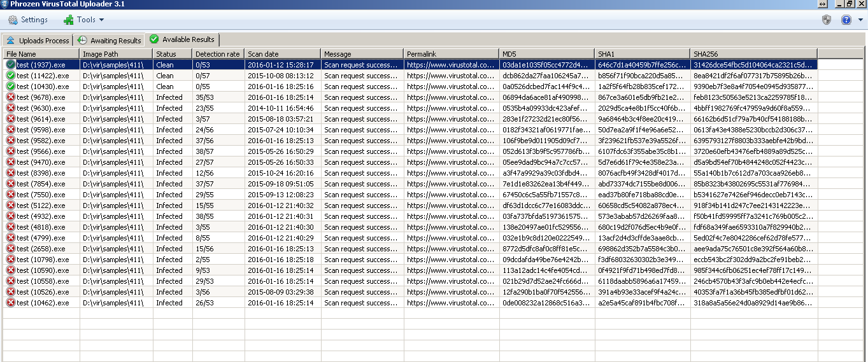Click the gray shield icon in toolbar
868x362 pixels.
[x=827, y=20]
